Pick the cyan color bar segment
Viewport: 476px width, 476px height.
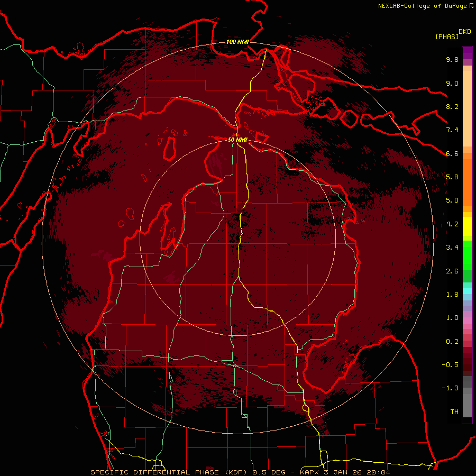coord(467,291)
